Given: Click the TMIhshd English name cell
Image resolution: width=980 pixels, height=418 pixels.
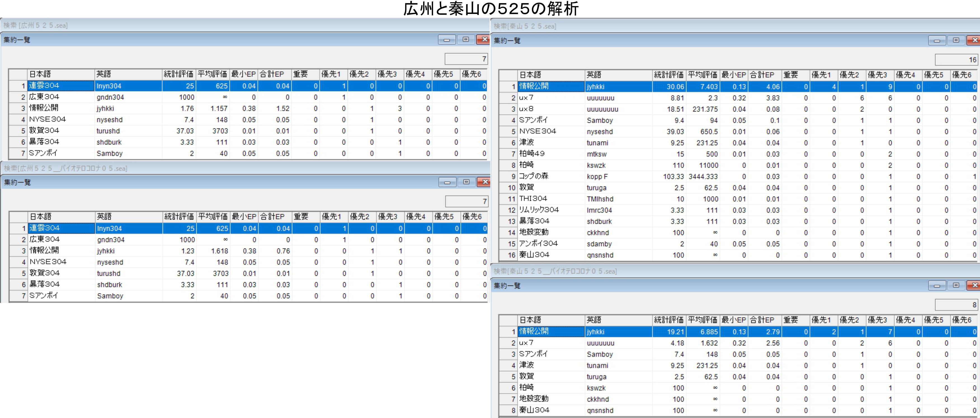Looking at the screenshot, I should tap(600, 199).
